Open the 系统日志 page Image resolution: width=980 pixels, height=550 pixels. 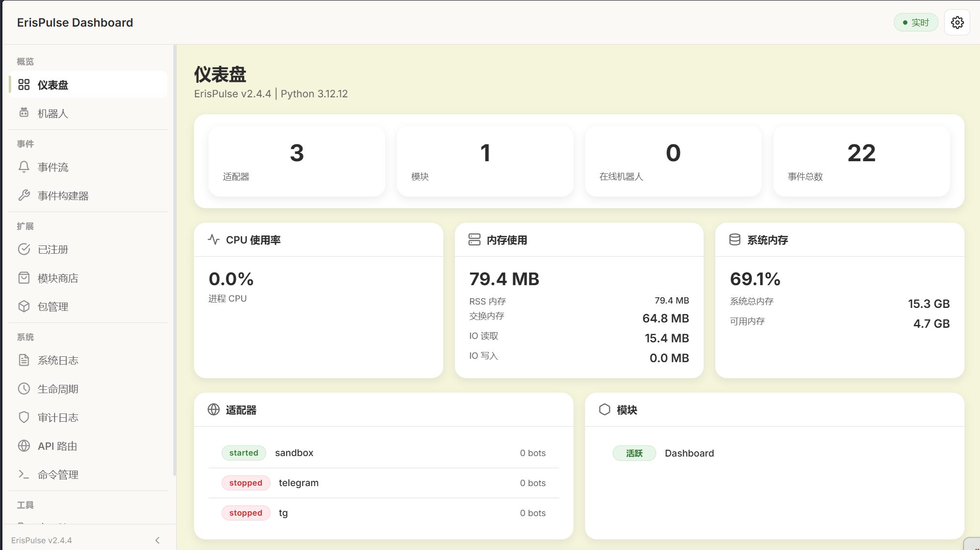pyautogui.click(x=88, y=360)
